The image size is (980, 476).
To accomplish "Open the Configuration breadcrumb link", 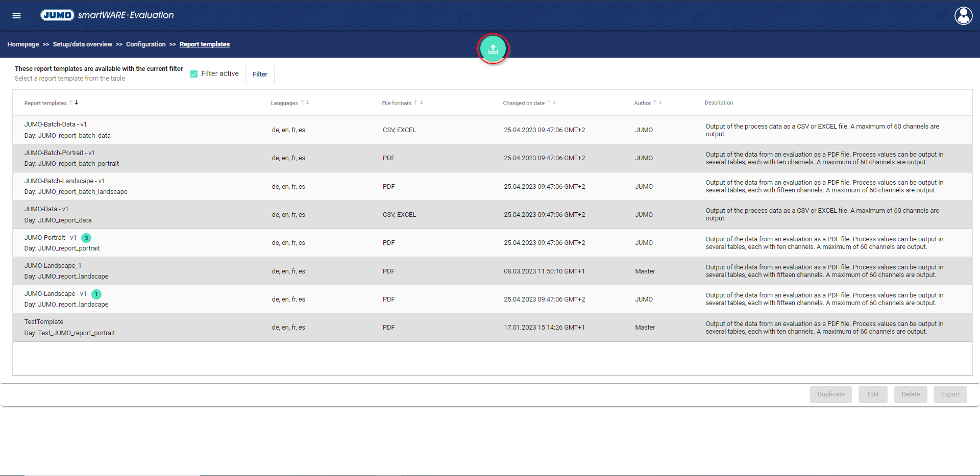I will click(x=145, y=44).
